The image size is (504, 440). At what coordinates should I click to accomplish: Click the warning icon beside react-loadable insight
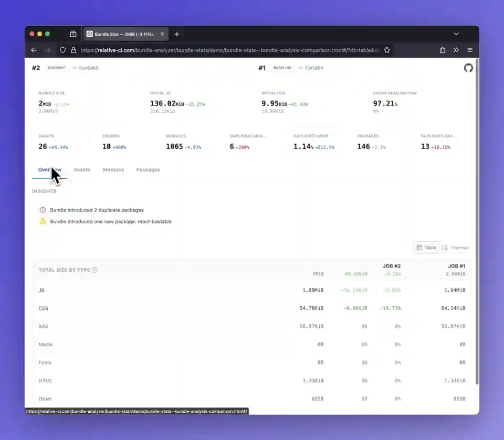coord(43,221)
